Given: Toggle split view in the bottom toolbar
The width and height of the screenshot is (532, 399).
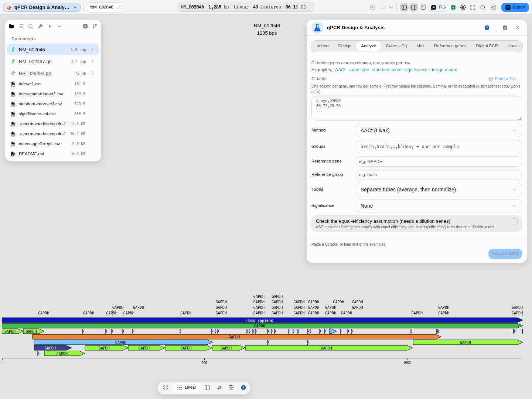Looking at the screenshot, I should [207, 388].
